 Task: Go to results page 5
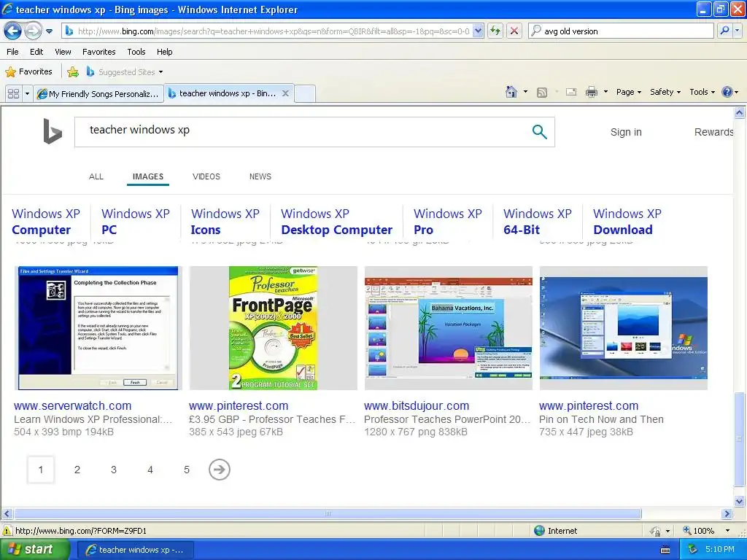point(187,470)
